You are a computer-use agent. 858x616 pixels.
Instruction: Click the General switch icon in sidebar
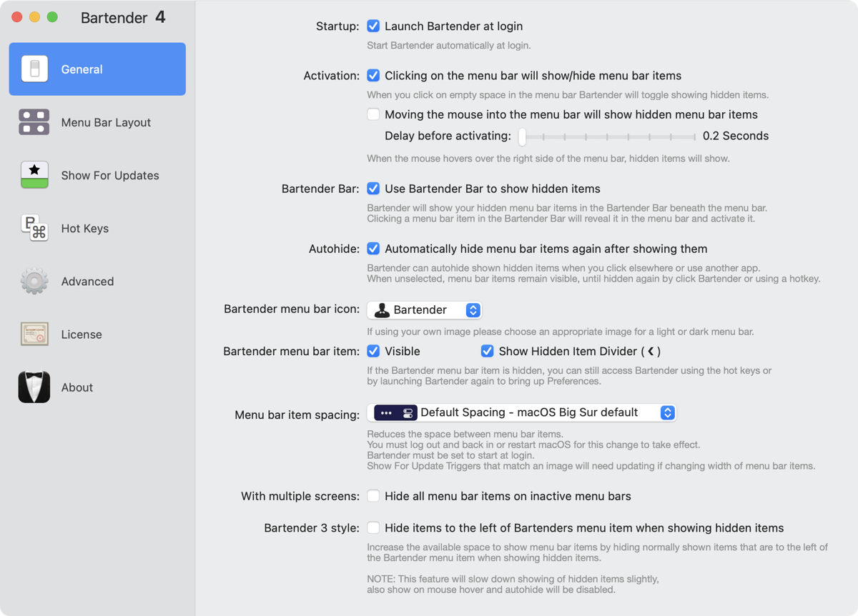coord(34,69)
